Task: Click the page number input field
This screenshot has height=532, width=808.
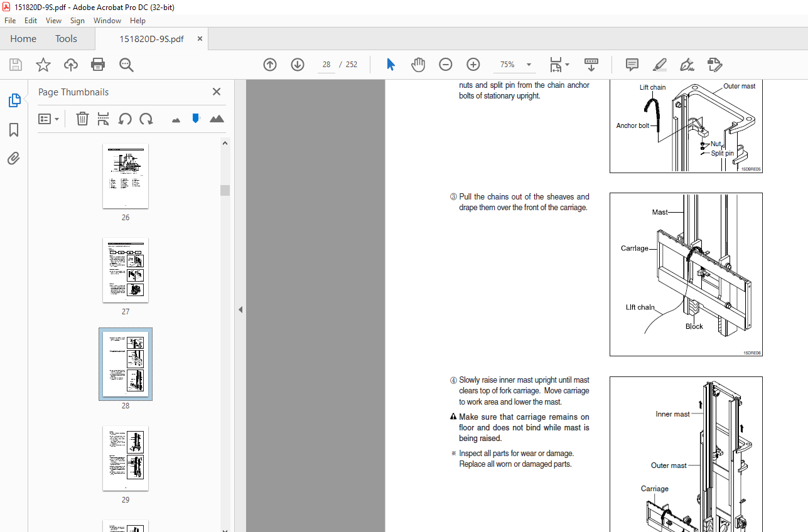Action: [326, 65]
